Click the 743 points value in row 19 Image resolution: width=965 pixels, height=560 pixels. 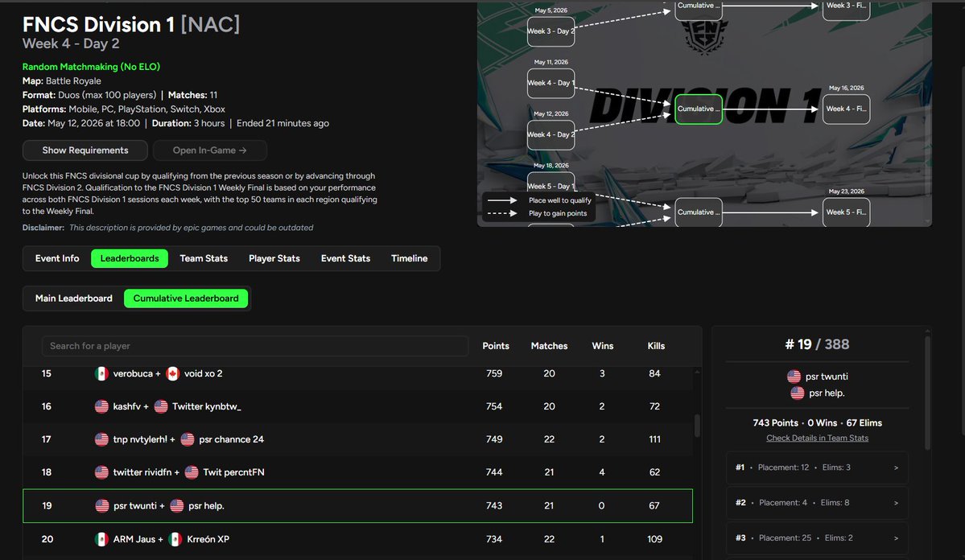tap(494, 506)
